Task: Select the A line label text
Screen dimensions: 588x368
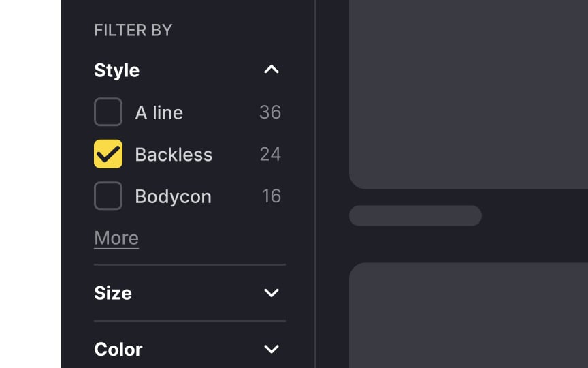Action: coord(159,112)
